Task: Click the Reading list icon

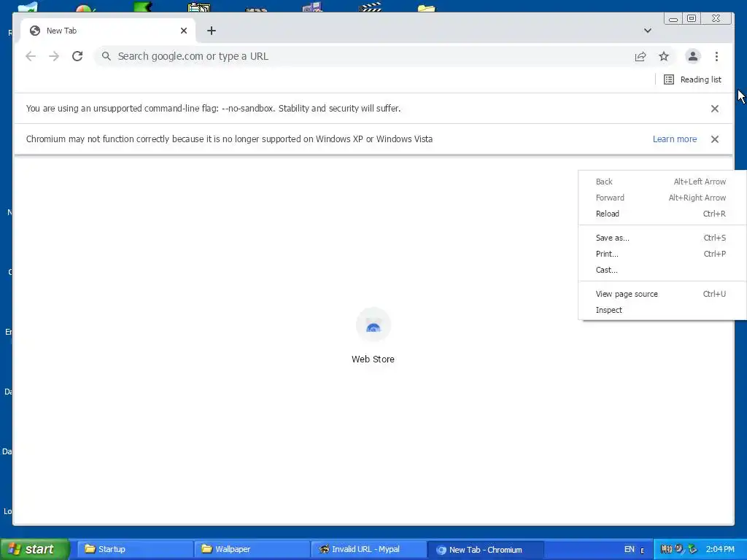Action: click(x=669, y=79)
